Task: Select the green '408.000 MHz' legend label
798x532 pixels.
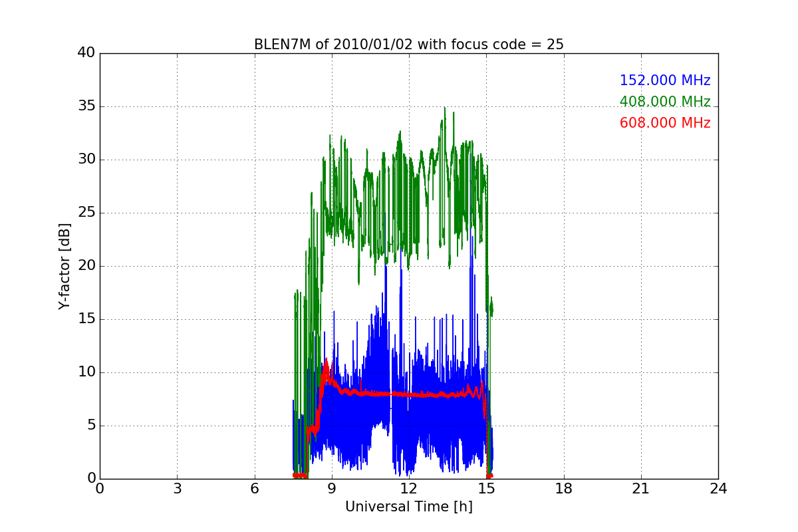Action: pos(665,102)
